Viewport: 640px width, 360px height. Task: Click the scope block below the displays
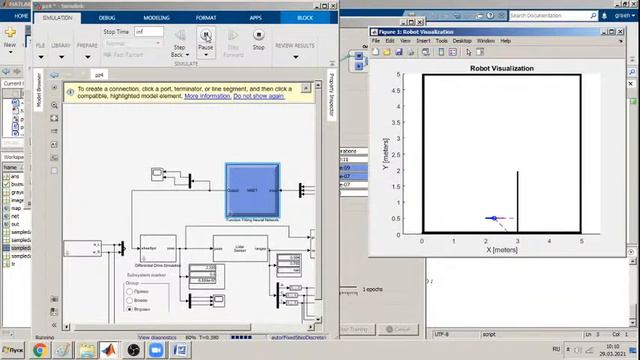(x=219, y=301)
